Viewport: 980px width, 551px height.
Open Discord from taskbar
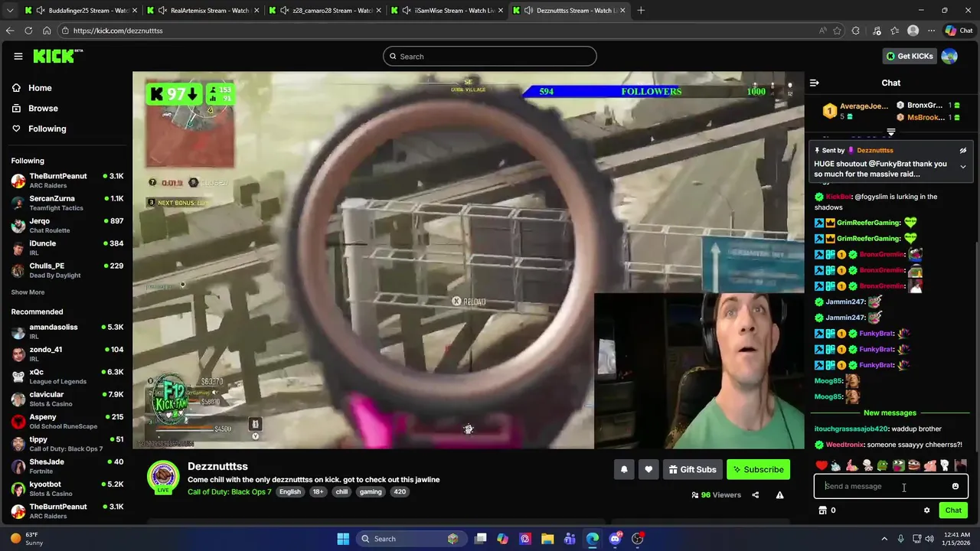[x=615, y=539]
